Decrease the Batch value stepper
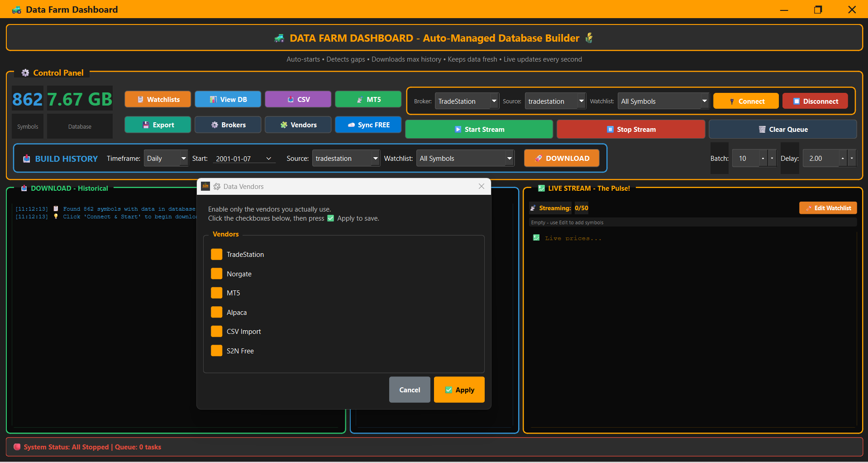 tap(772, 158)
